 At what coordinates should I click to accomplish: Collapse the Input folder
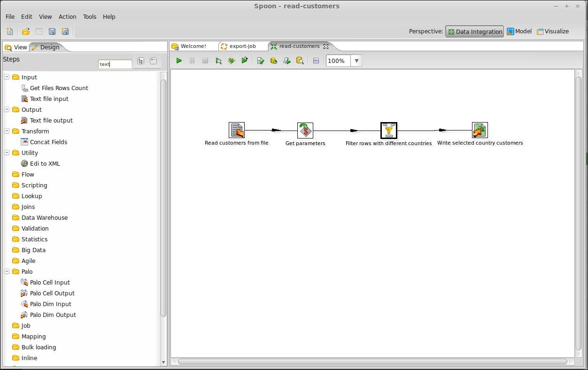click(7, 77)
